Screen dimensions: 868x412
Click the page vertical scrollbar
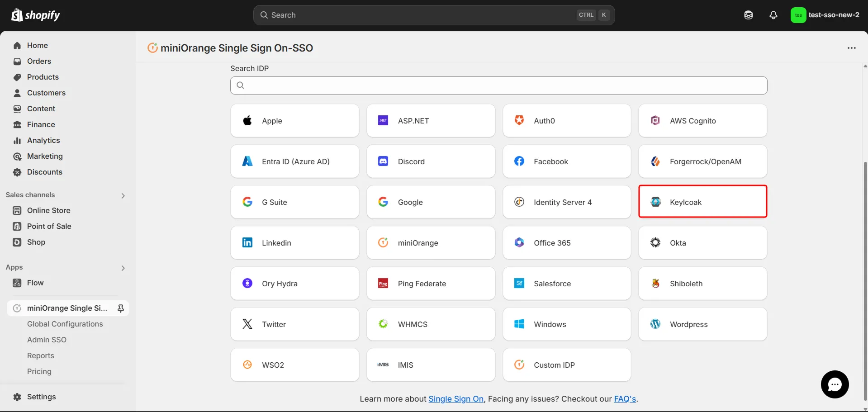pyautogui.click(x=865, y=280)
